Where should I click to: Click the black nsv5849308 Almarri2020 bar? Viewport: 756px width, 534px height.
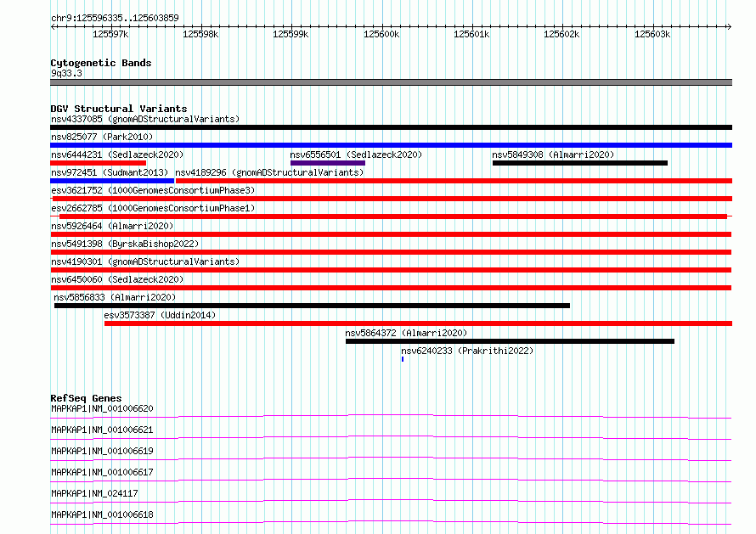[580, 163]
